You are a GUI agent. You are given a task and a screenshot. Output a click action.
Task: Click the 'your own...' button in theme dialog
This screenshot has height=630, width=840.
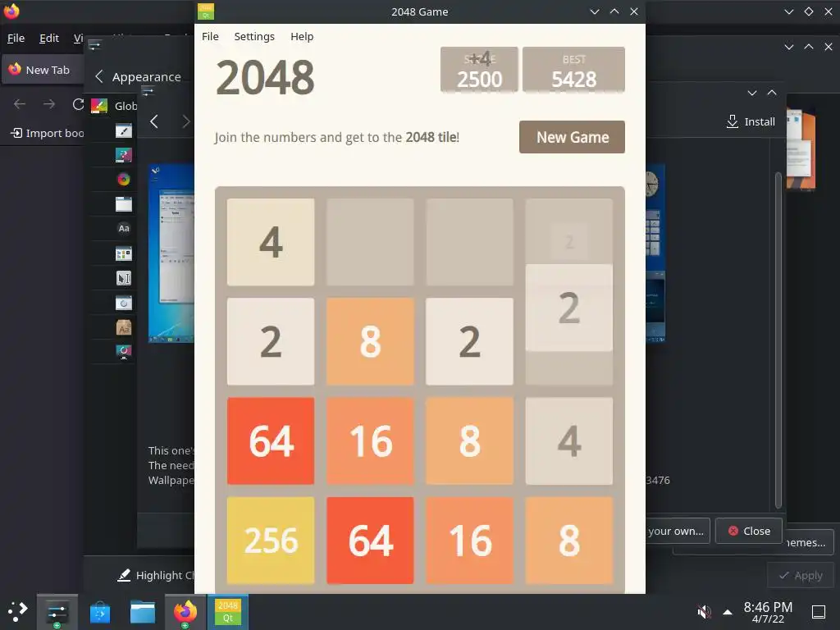tap(677, 531)
